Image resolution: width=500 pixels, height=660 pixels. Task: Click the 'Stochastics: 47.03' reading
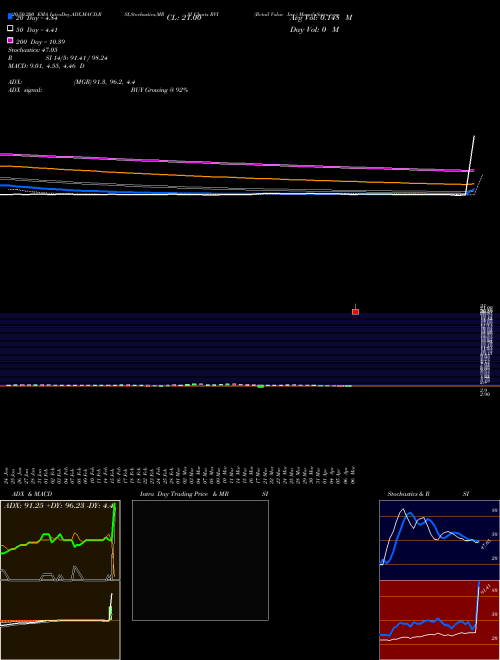click(x=33, y=50)
